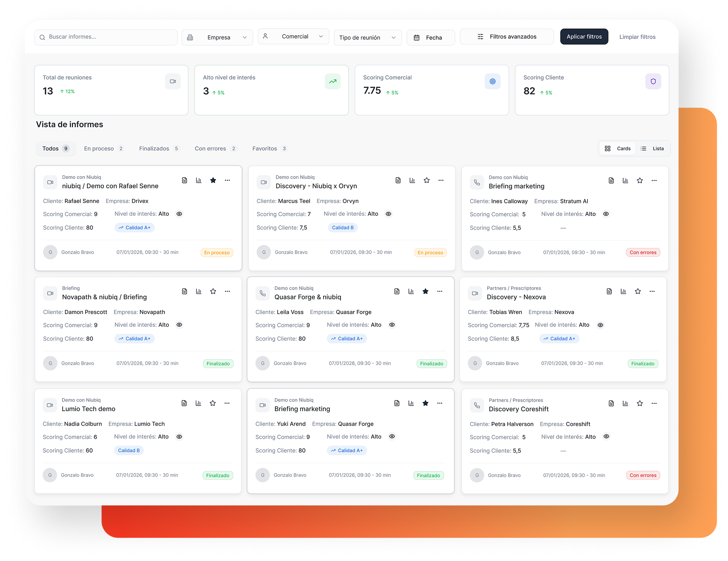The width and height of the screenshot is (728, 561).
Task: Click Aplicar filtros button
Action: pyautogui.click(x=584, y=37)
